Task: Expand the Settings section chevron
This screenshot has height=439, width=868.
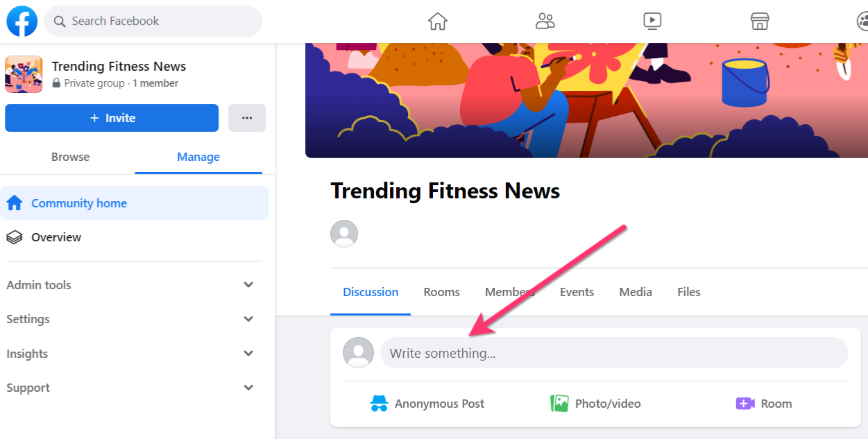Action: click(x=248, y=319)
